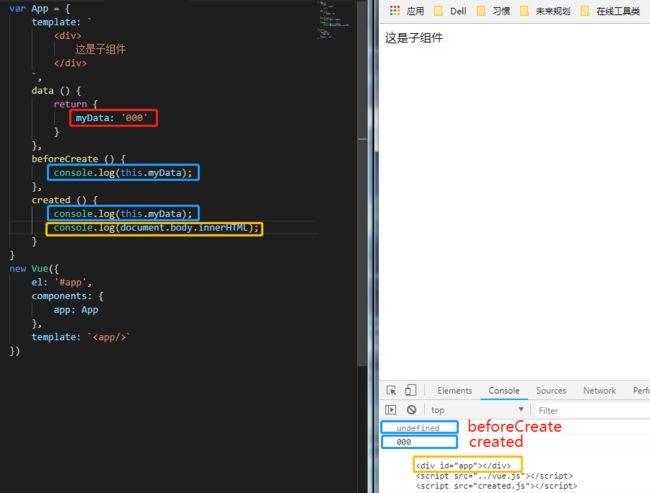Clear the console output
The height and width of the screenshot is (493, 650).
411,410
